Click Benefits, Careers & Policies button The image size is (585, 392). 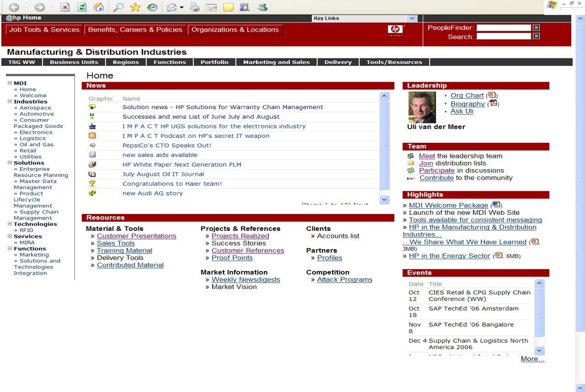tap(135, 30)
